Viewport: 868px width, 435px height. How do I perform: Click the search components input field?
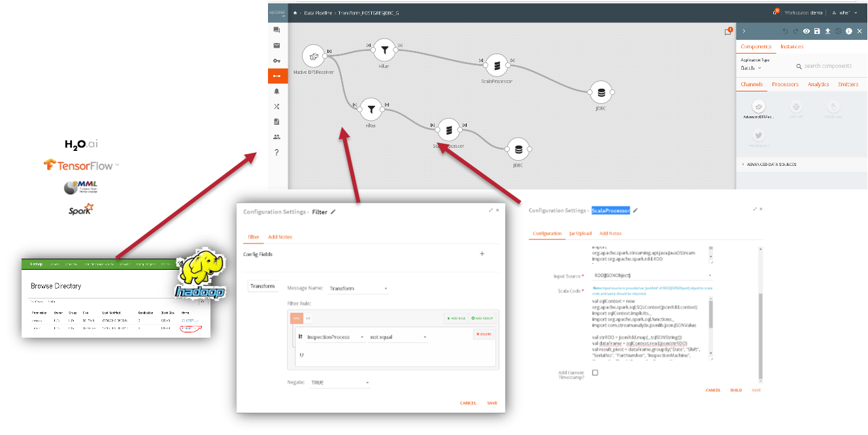(827, 66)
